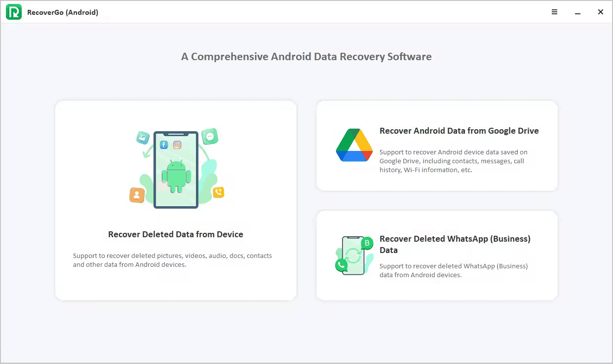This screenshot has width=613, height=364.
Task: Click the Google Drive contacts, messages description
Action: pos(454,161)
